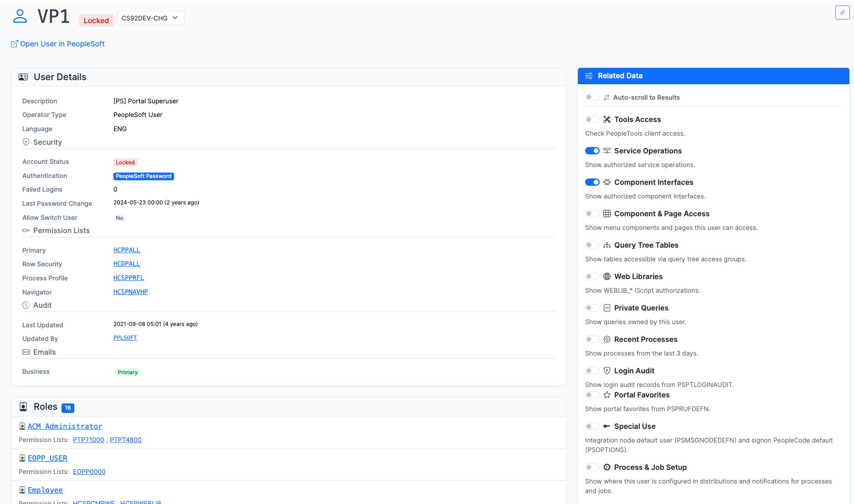The width and height of the screenshot is (854, 504).
Task: Open the ACM Administrator role
Action: pyautogui.click(x=65, y=426)
